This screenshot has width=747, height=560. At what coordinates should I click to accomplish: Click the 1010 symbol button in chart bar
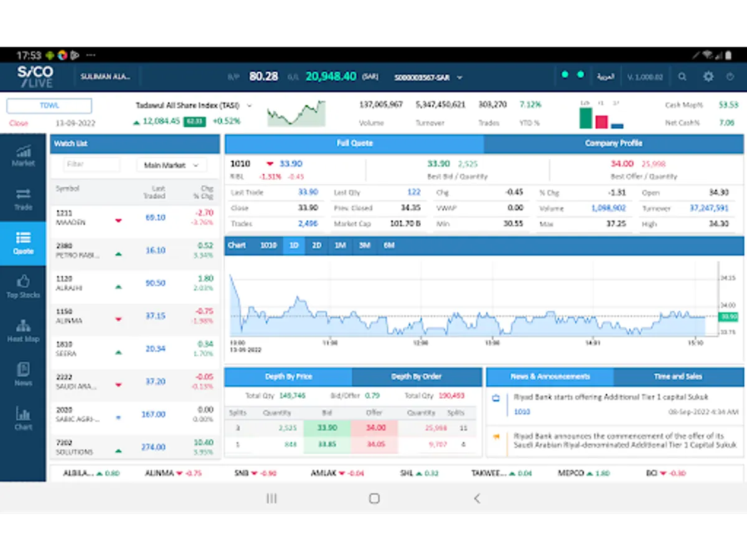pos(268,246)
